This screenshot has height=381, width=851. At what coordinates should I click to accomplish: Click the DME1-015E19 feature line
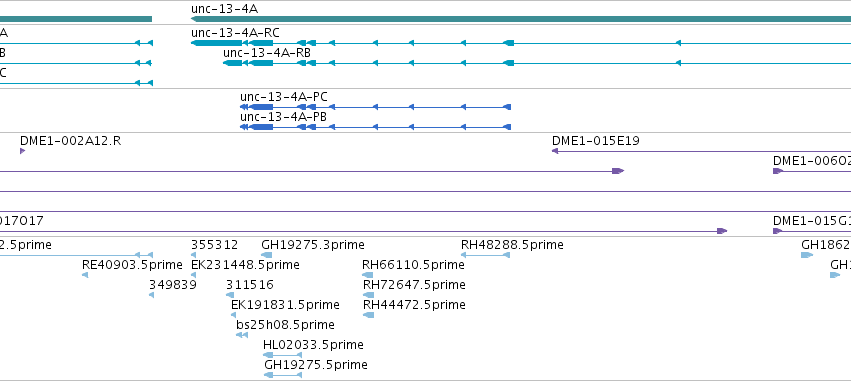(x=701, y=151)
